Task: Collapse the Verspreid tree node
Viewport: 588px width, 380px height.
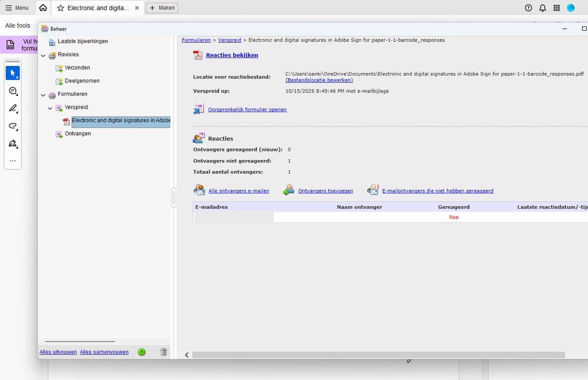Action: click(x=50, y=108)
